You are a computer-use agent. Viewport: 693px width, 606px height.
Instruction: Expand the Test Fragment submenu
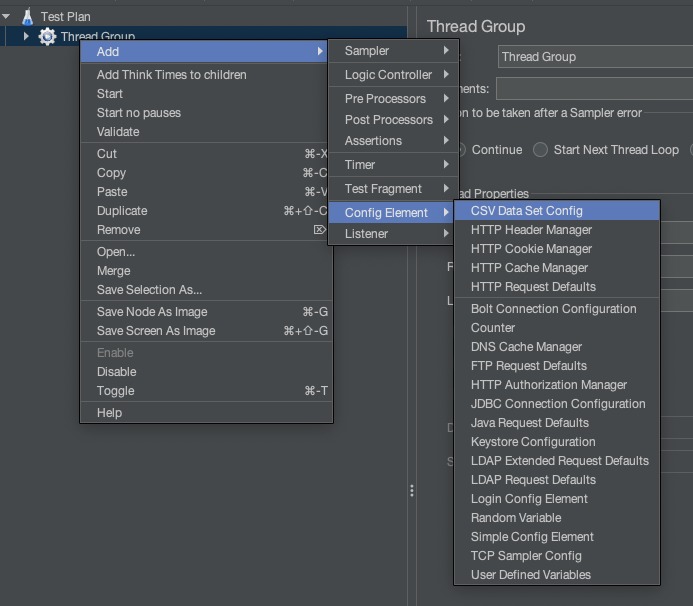pos(393,189)
